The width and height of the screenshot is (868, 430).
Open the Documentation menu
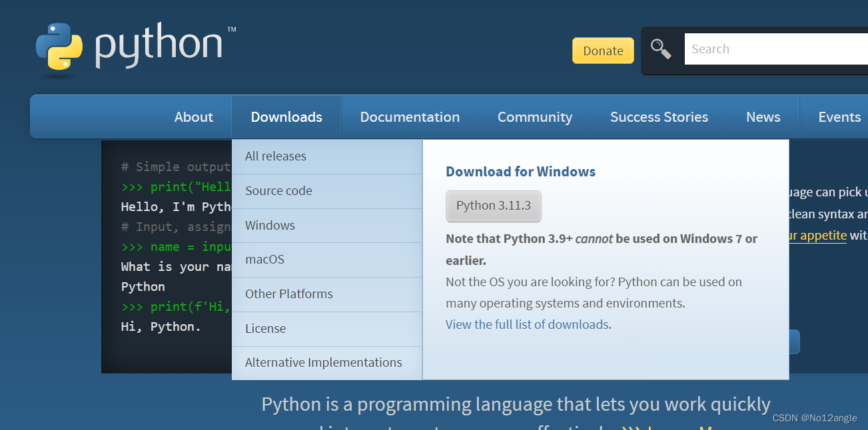pyautogui.click(x=410, y=117)
